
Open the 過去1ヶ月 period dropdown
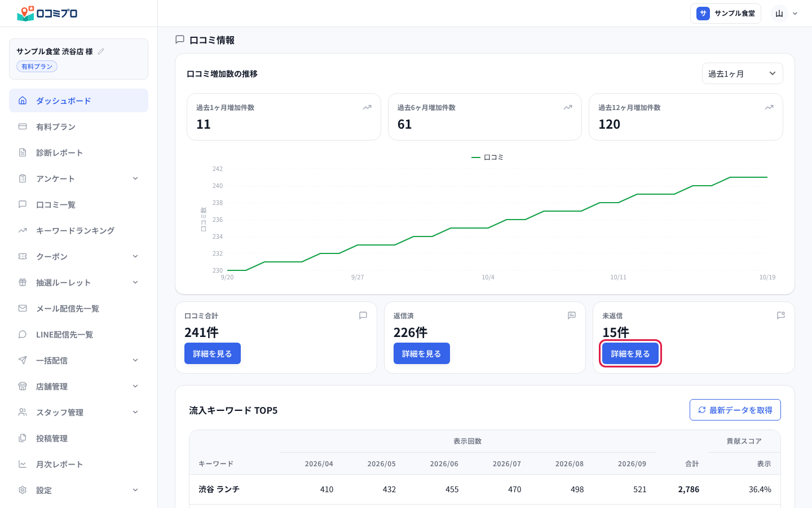point(742,73)
